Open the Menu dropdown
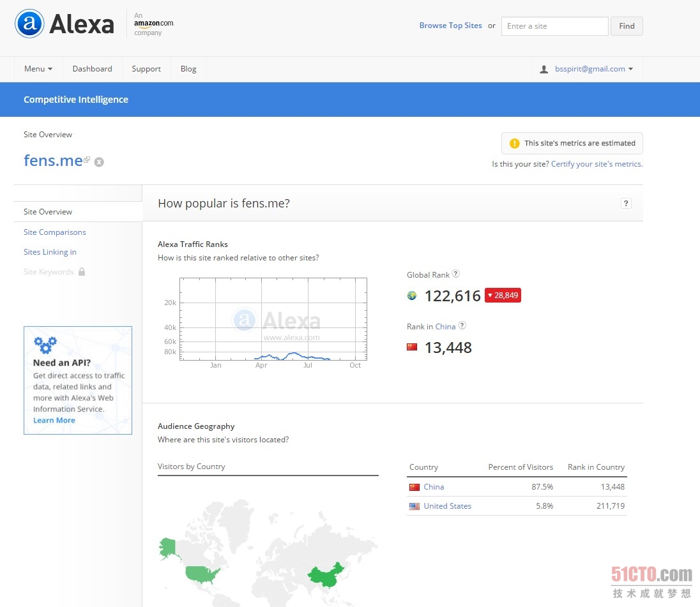Screen dimensions: 700x607 [38, 69]
